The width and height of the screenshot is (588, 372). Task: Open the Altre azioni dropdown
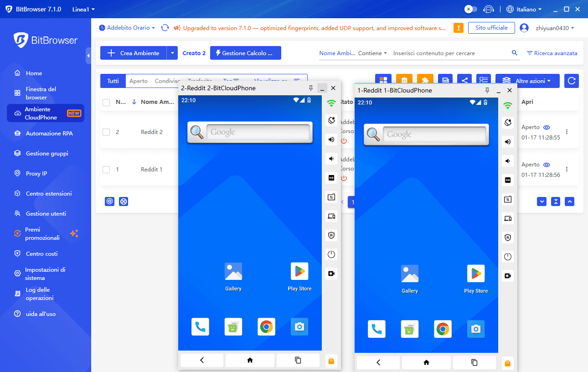pos(527,81)
